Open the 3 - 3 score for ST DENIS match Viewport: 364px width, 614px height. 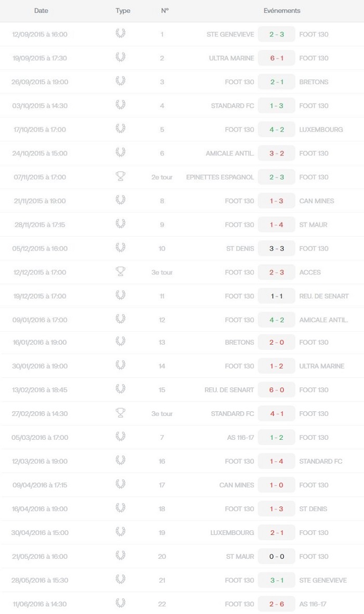click(277, 249)
